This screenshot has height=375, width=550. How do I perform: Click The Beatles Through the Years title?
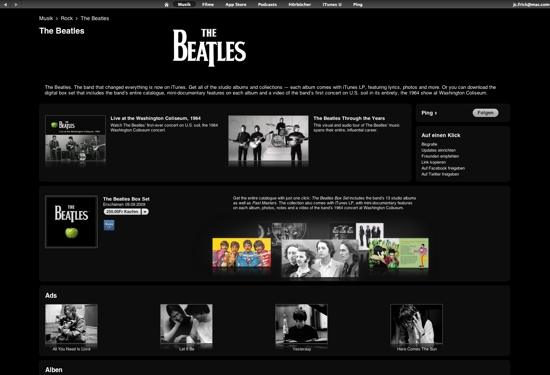click(x=349, y=118)
